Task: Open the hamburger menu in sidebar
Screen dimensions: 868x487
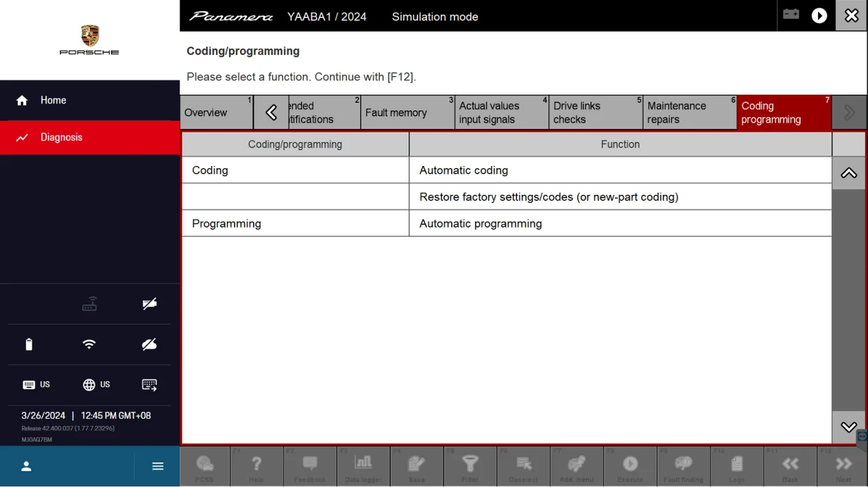Action: pyautogui.click(x=158, y=466)
